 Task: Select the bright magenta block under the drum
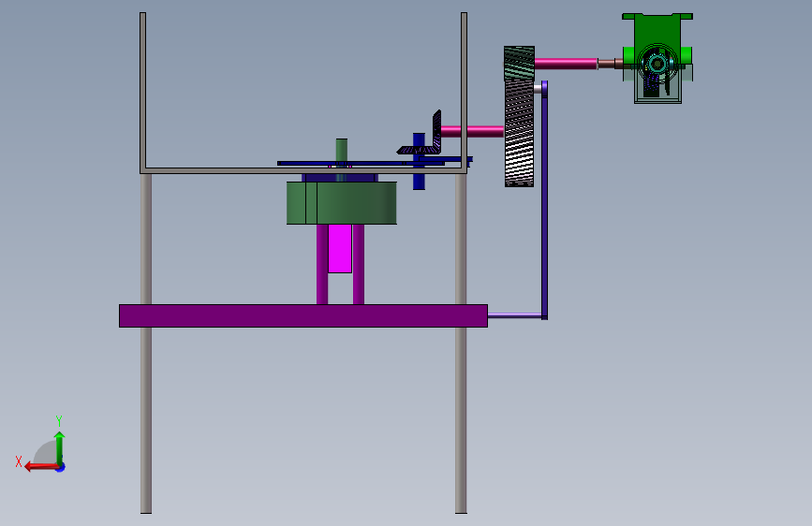click(x=340, y=249)
